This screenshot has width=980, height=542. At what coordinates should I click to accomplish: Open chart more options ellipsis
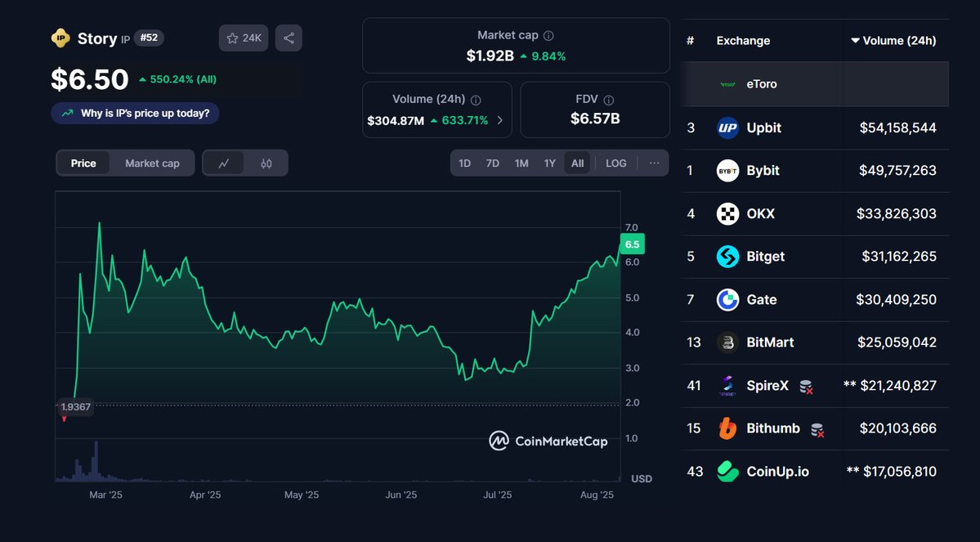tap(654, 163)
